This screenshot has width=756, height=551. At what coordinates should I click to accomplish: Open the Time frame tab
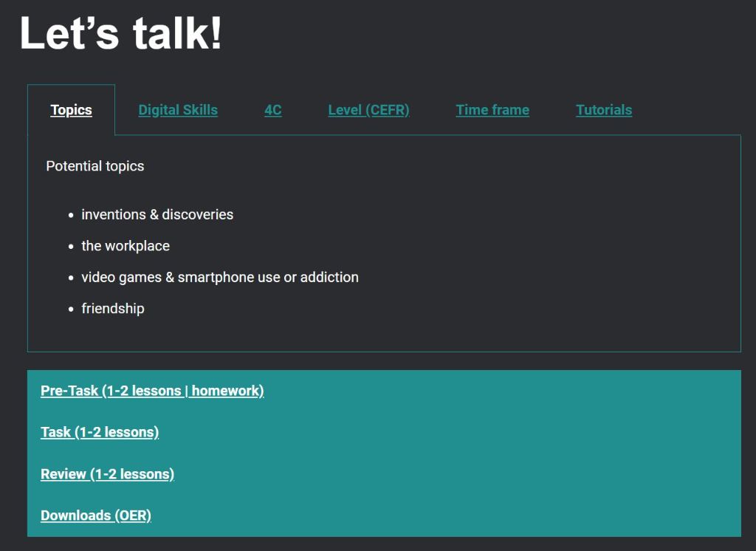click(x=492, y=110)
